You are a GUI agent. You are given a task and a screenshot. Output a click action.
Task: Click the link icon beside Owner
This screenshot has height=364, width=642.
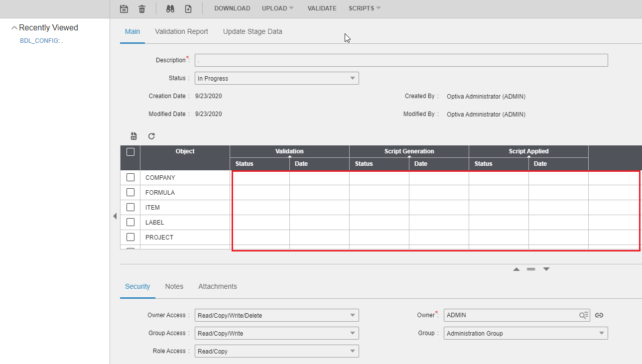coord(599,315)
